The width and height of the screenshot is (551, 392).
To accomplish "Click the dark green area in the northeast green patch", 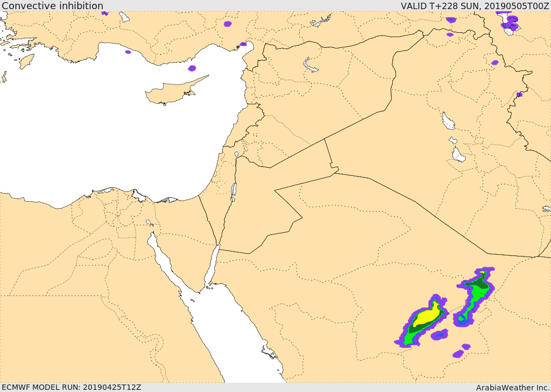I will pos(477,283).
